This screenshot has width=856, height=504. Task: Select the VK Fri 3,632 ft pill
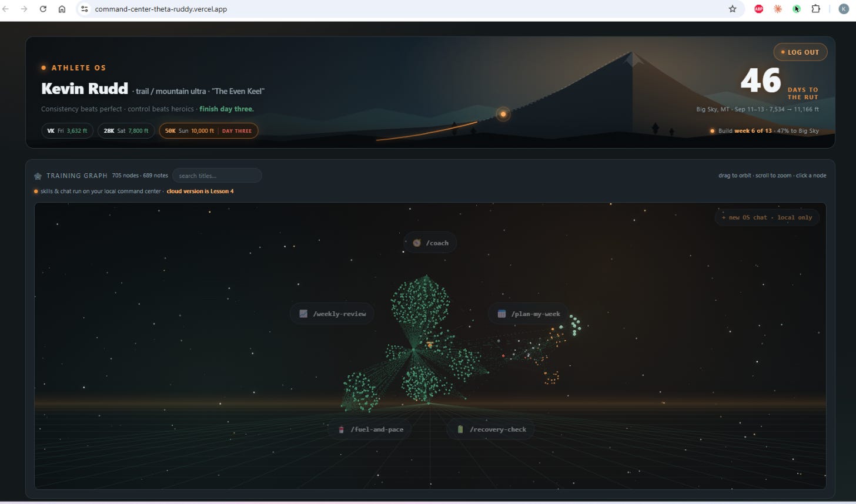(x=67, y=131)
